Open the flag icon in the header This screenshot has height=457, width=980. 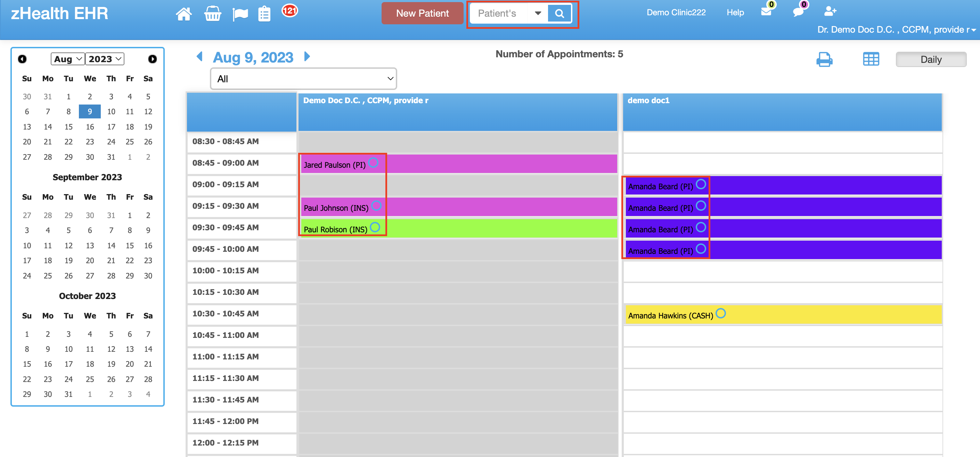coord(240,15)
